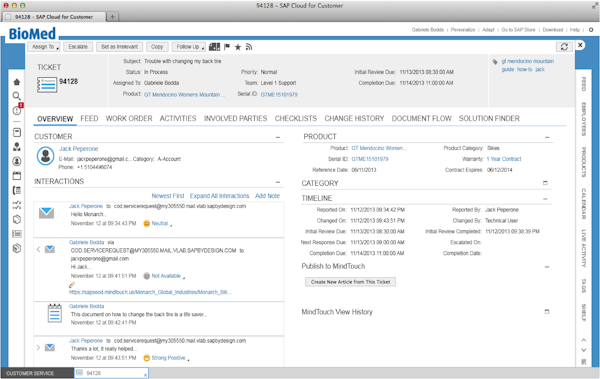
Task: Open the Home icon in left sidebar
Action: [x=16, y=82]
